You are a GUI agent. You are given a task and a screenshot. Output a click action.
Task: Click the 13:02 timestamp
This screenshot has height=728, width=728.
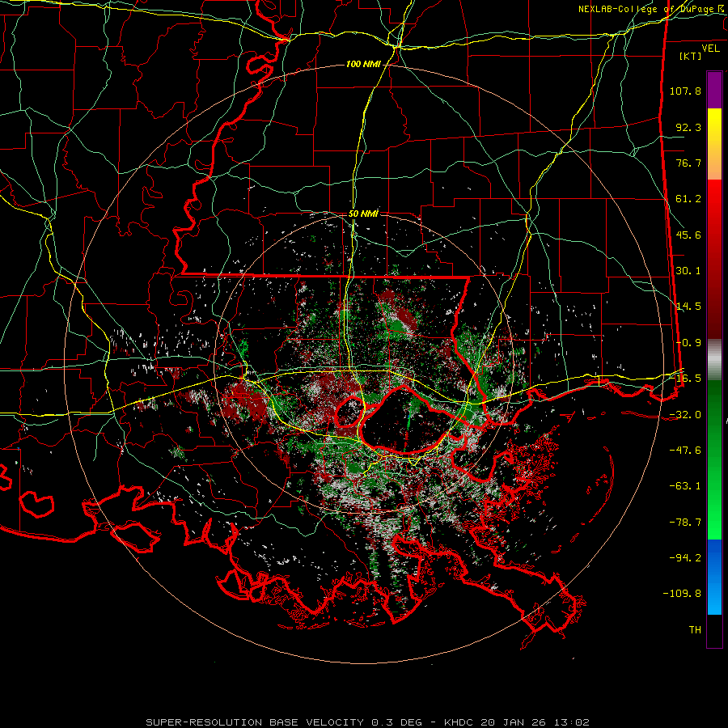click(x=573, y=722)
